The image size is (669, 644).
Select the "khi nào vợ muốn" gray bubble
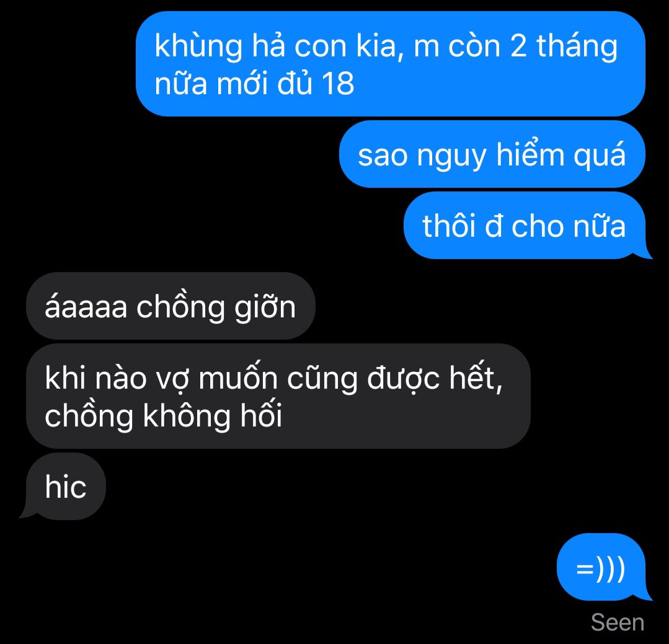278,396
